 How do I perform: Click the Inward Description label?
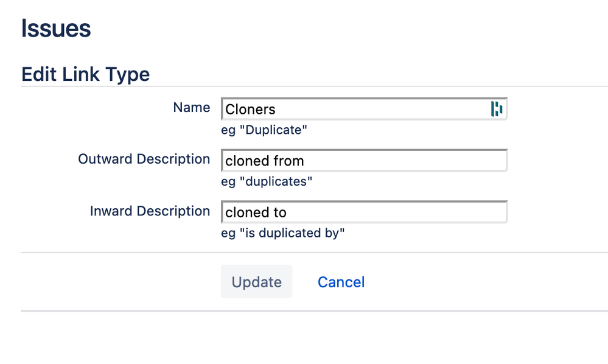(150, 211)
